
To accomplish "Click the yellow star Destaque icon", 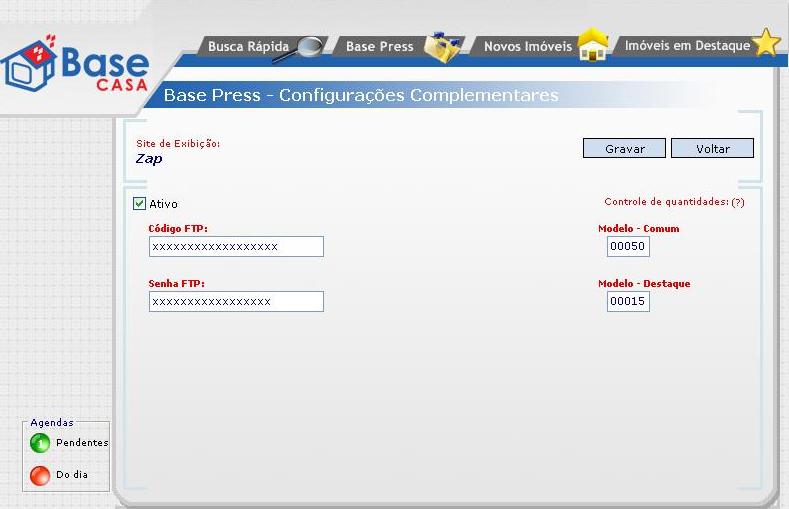I will tap(766, 44).
